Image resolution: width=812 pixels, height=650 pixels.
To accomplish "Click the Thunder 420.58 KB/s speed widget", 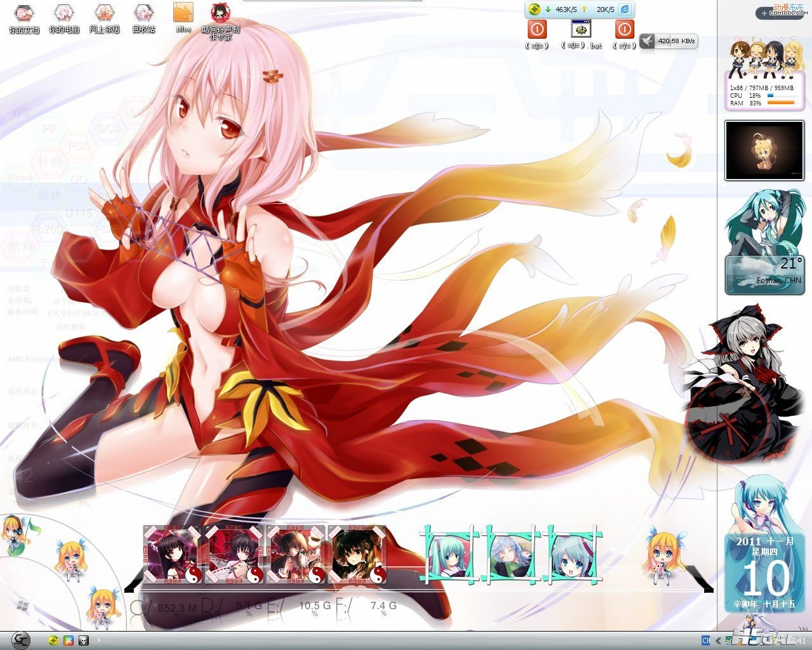I will click(668, 41).
